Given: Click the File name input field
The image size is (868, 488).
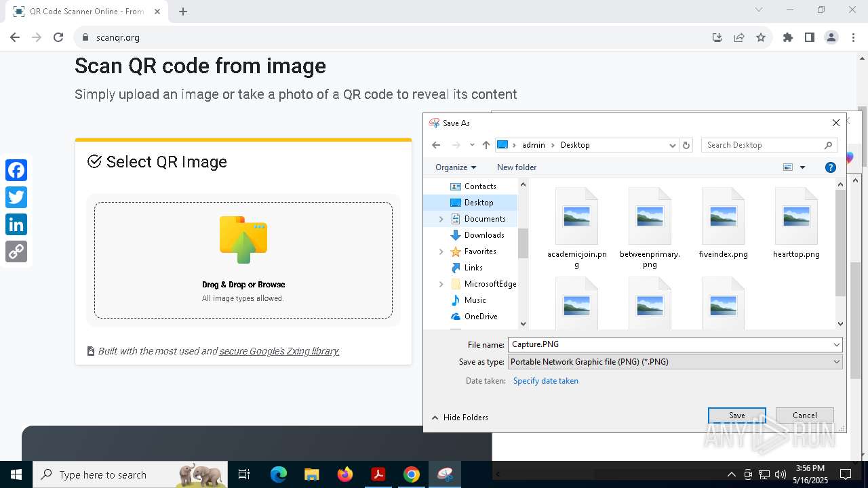Looking at the screenshot, I should click(x=669, y=344).
